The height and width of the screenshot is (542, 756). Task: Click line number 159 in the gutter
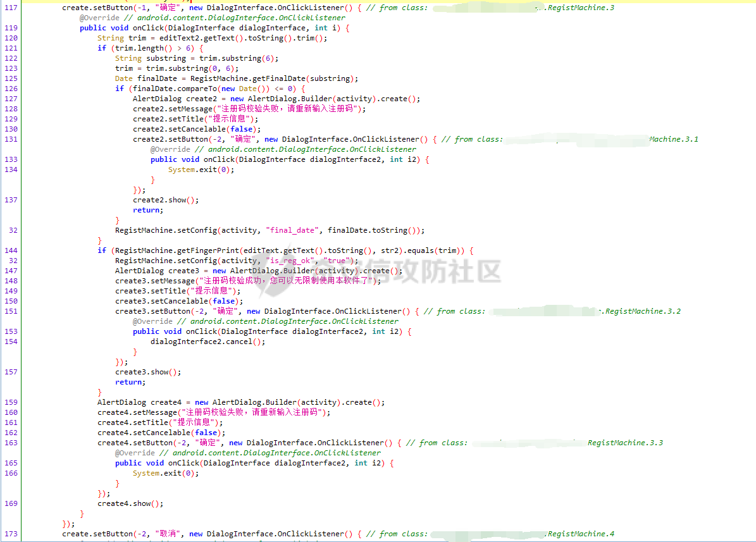pyautogui.click(x=11, y=402)
